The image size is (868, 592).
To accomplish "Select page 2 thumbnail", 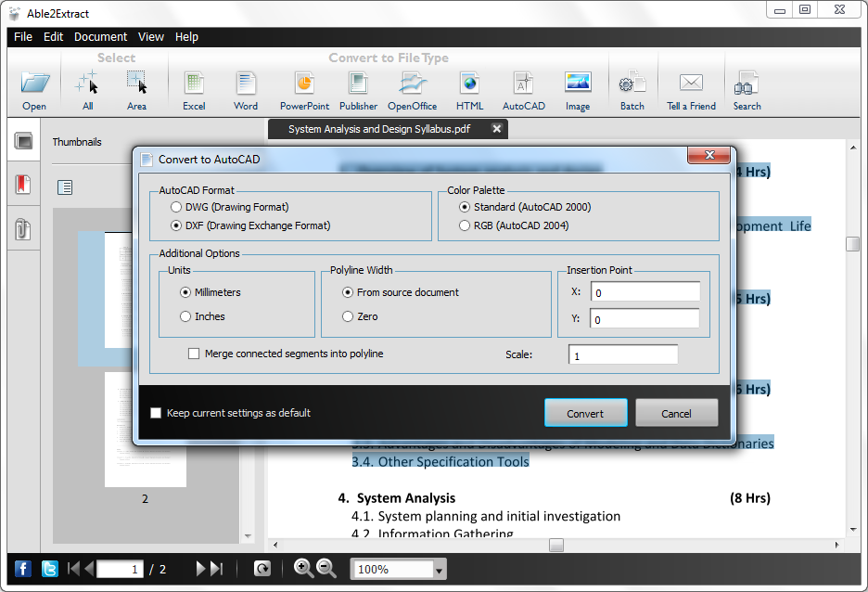I will click(x=146, y=430).
